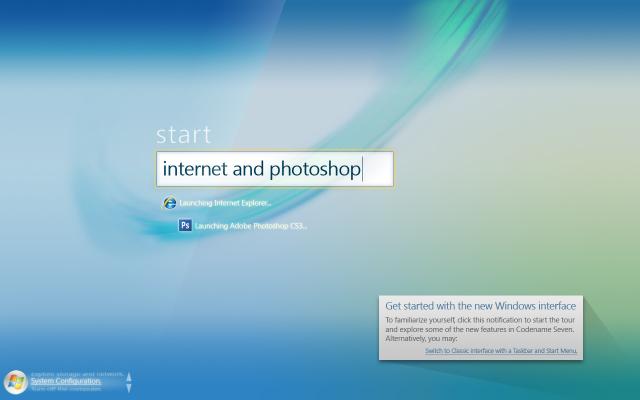
Task: Open the System Configuration link
Action: (66, 381)
